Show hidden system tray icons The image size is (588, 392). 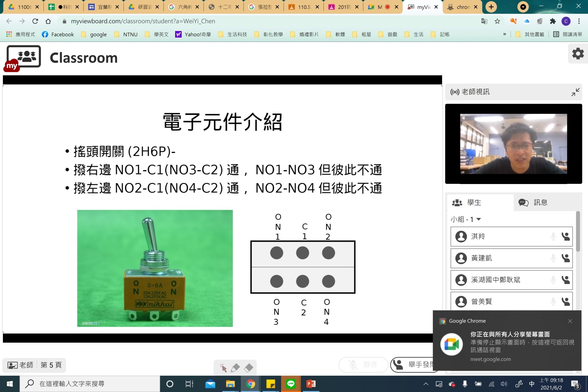(x=426, y=384)
